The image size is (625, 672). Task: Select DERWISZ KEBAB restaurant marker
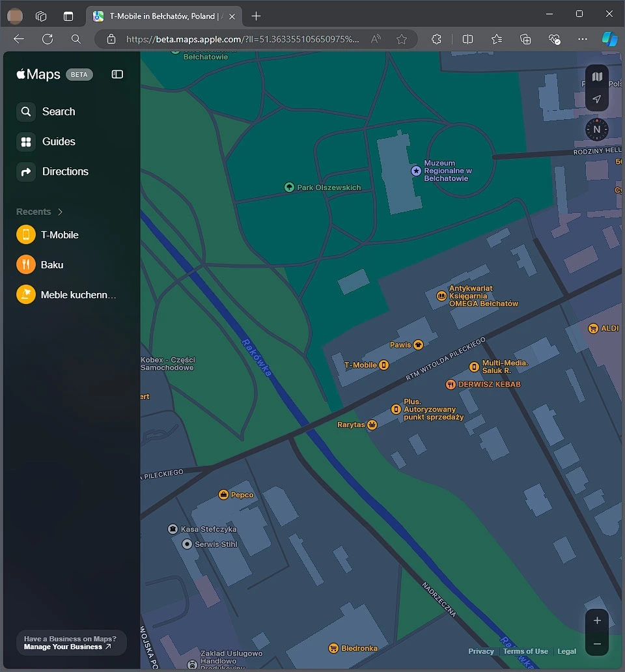pyautogui.click(x=451, y=384)
